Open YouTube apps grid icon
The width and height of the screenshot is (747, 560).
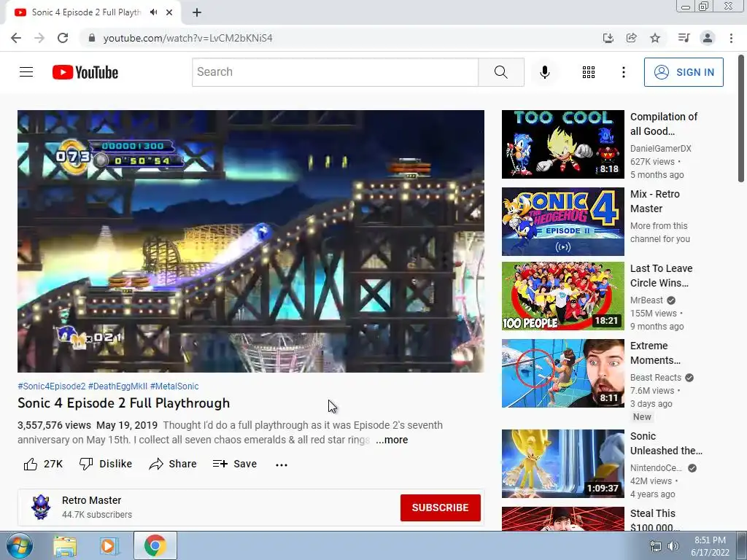tap(589, 72)
